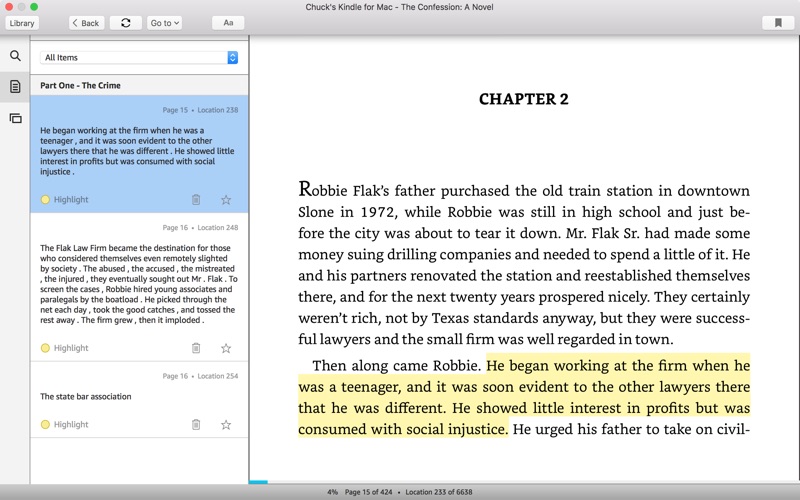This screenshot has width=800, height=500.
Task: Toggle the bookmark icon in toolbar
Action: (778, 23)
